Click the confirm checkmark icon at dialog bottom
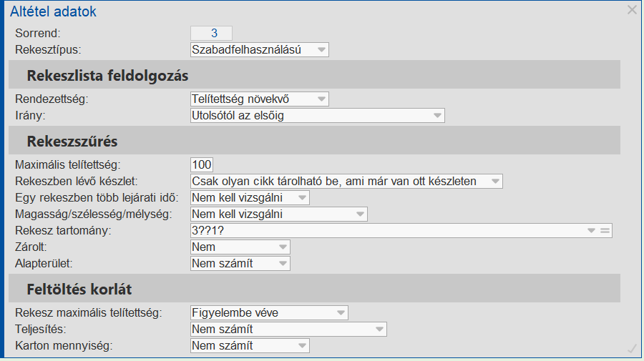The height and width of the screenshot is (361, 644). pyautogui.click(x=632, y=348)
